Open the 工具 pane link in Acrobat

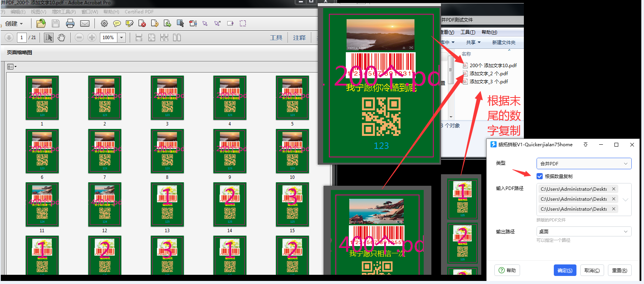[x=276, y=38]
